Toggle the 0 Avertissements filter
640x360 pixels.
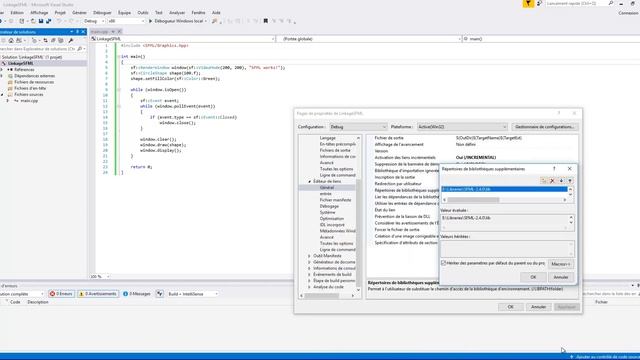[98, 293]
